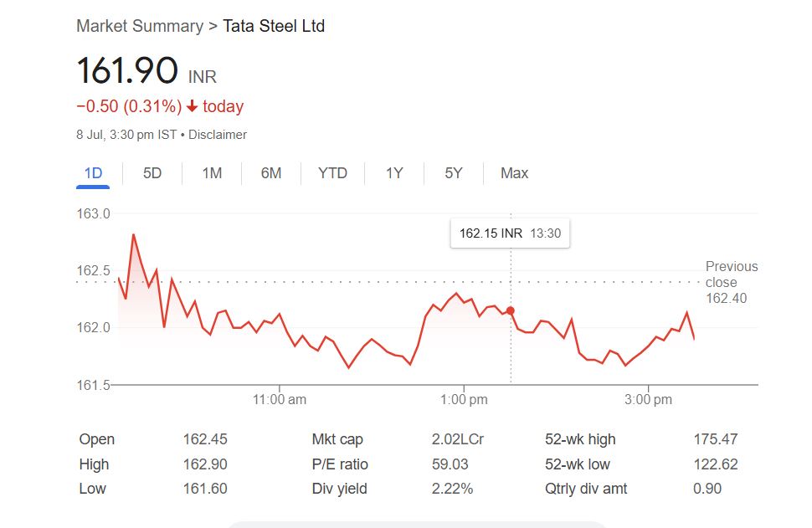Open the 1M chart view
This screenshot has height=528, width=812.
212,173
